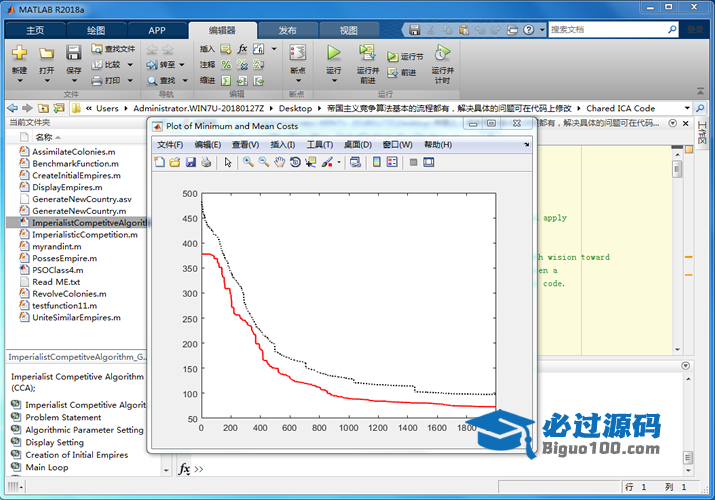Toggle the Insert Colorbar button
Viewport: 715px width, 500px height.
(376, 162)
